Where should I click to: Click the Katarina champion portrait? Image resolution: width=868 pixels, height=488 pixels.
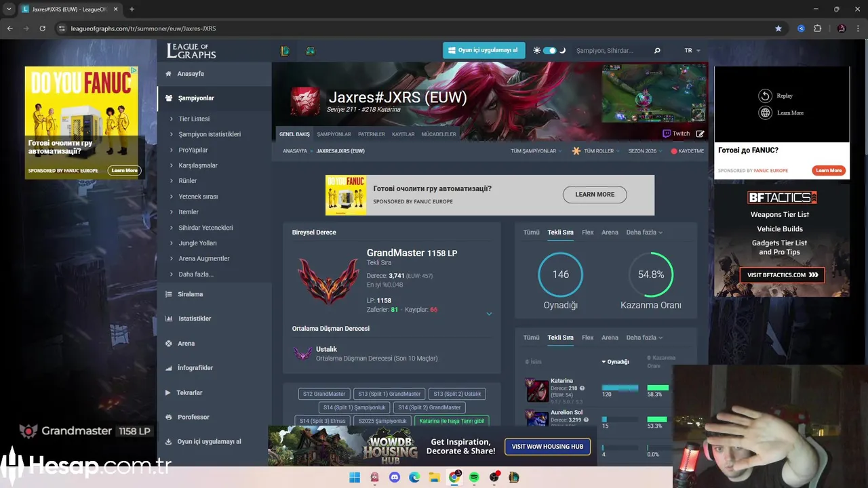tap(537, 390)
